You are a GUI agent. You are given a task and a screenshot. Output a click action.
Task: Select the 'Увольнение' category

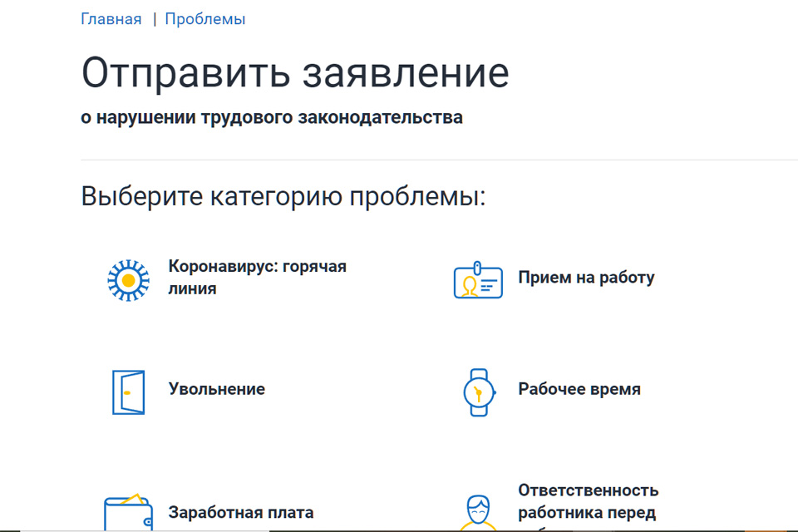click(x=217, y=390)
